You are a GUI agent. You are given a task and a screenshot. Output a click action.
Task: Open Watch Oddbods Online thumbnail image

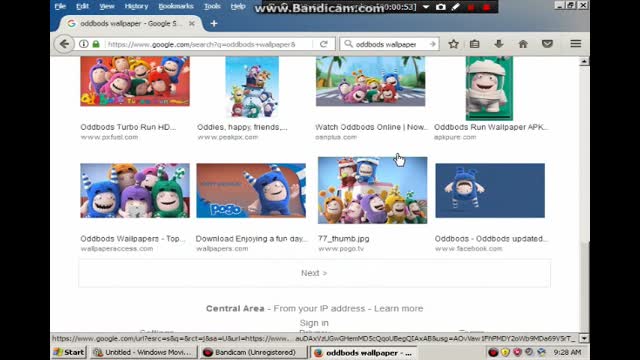pos(371,81)
